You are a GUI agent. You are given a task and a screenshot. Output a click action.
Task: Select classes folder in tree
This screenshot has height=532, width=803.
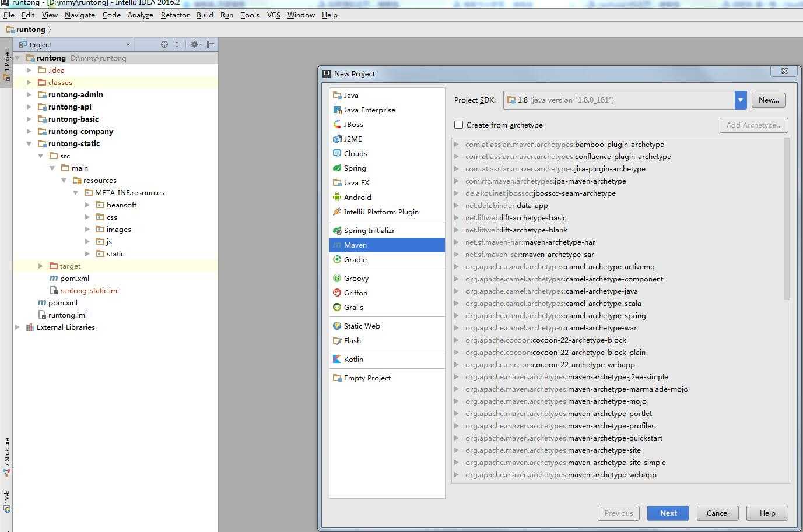60,82
